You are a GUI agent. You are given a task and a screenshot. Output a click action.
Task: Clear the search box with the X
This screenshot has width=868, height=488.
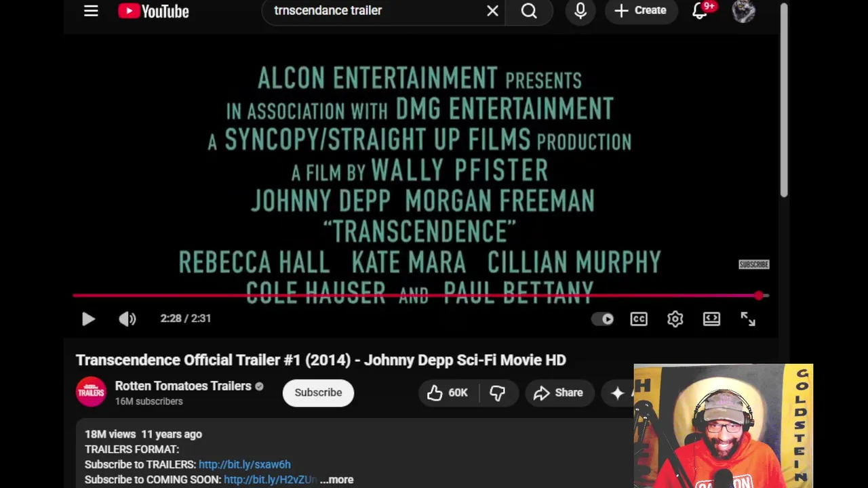click(x=492, y=11)
